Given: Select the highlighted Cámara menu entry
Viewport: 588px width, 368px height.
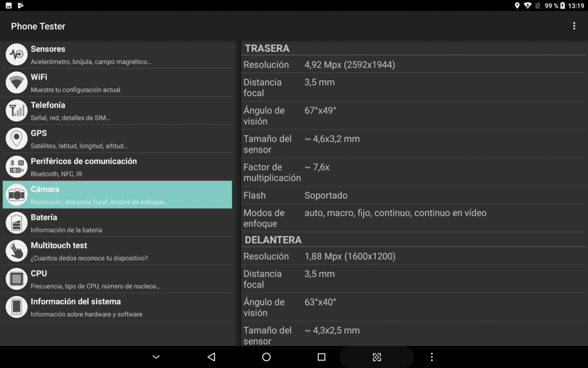Looking at the screenshot, I should tap(118, 195).
